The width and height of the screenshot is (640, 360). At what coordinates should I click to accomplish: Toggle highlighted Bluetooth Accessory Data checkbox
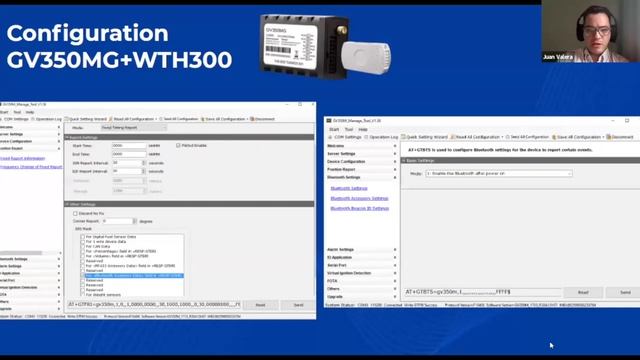[x=82, y=276]
